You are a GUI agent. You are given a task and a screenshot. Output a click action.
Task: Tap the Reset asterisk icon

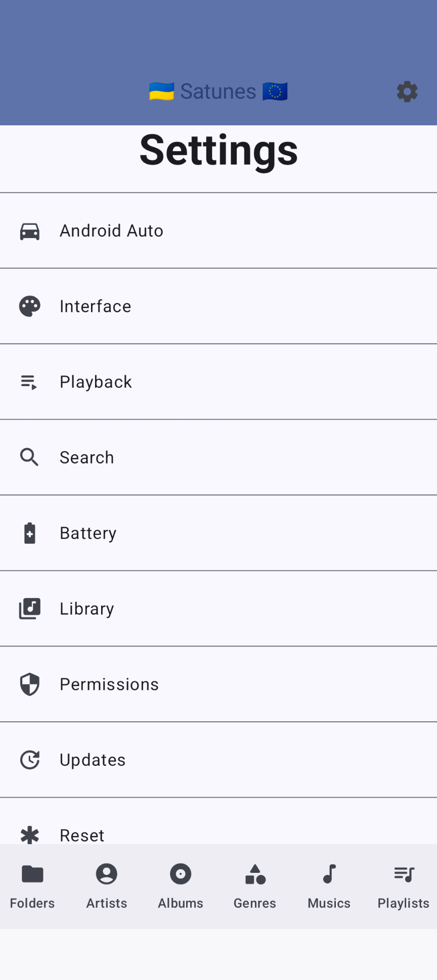pyautogui.click(x=30, y=835)
